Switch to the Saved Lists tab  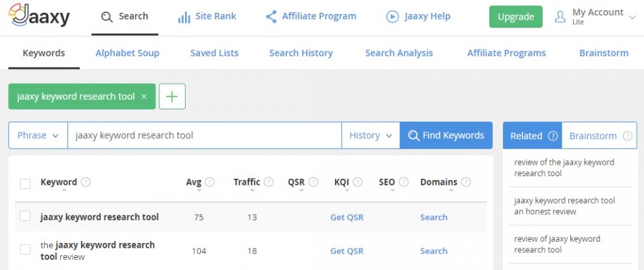click(x=215, y=53)
